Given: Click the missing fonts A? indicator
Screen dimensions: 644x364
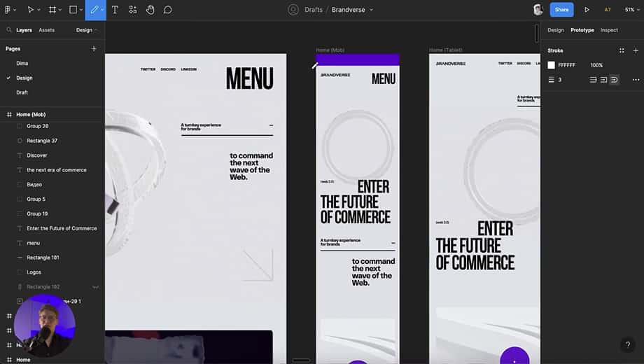Looking at the screenshot, I should click(x=608, y=9).
